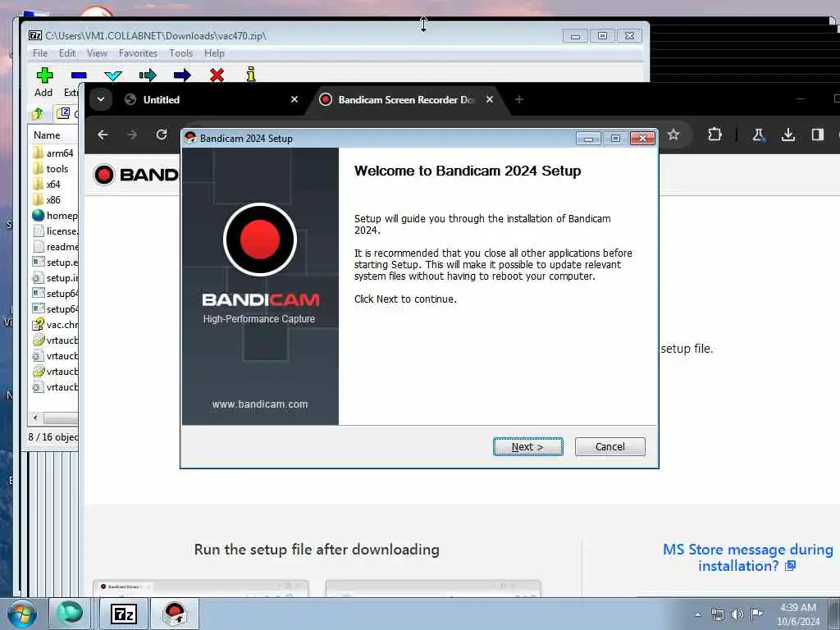Open the Help menu in 7-Zip
Screen dimensions: 840x630
pos(214,53)
